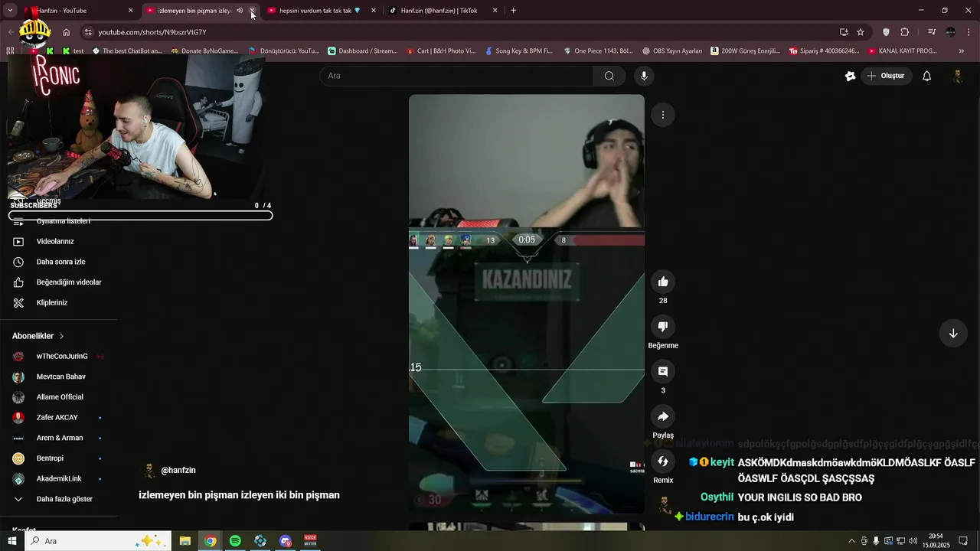Screen dimensions: 980x551
Task: Open the Chrome media control icon
Action: [x=932, y=32]
